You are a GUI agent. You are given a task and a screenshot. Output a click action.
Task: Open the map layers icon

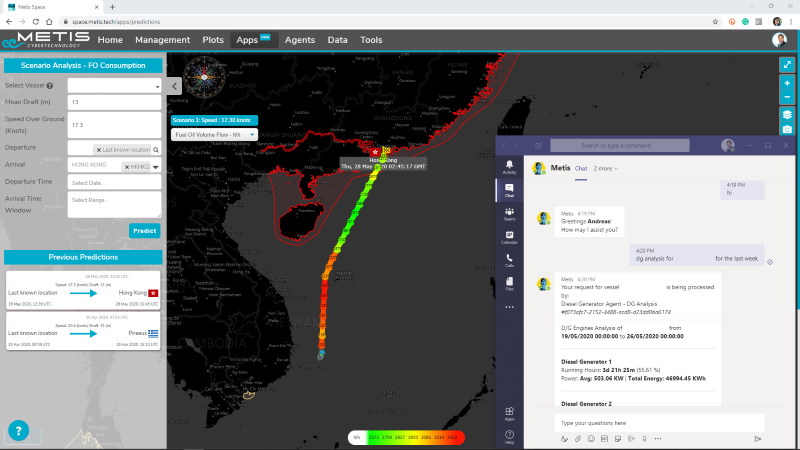tap(787, 114)
